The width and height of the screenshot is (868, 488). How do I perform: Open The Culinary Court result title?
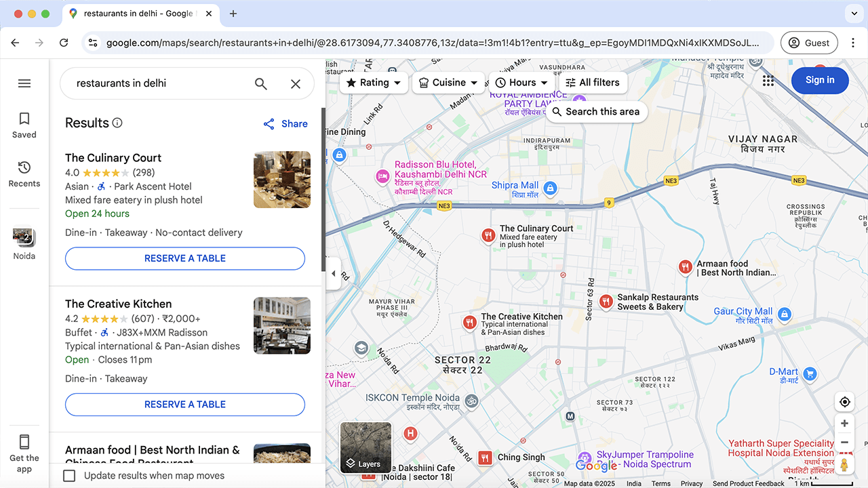tap(113, 158)
